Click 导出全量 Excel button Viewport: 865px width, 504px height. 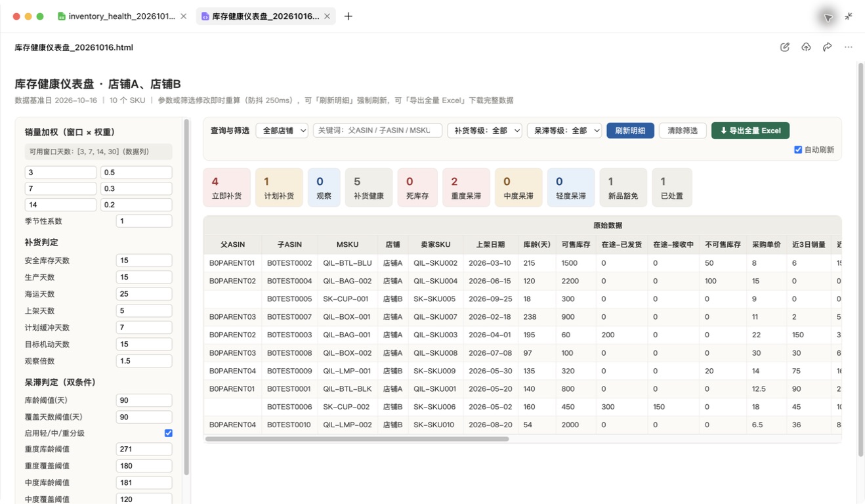tap(750, 131)
